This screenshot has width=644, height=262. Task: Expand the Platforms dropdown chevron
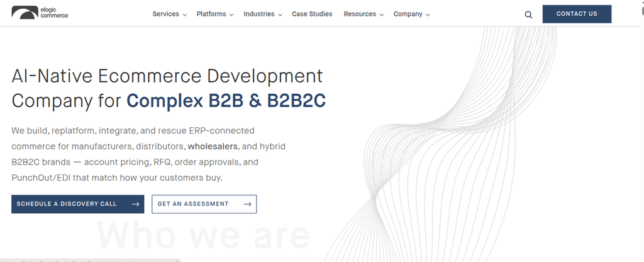[231, 15]
